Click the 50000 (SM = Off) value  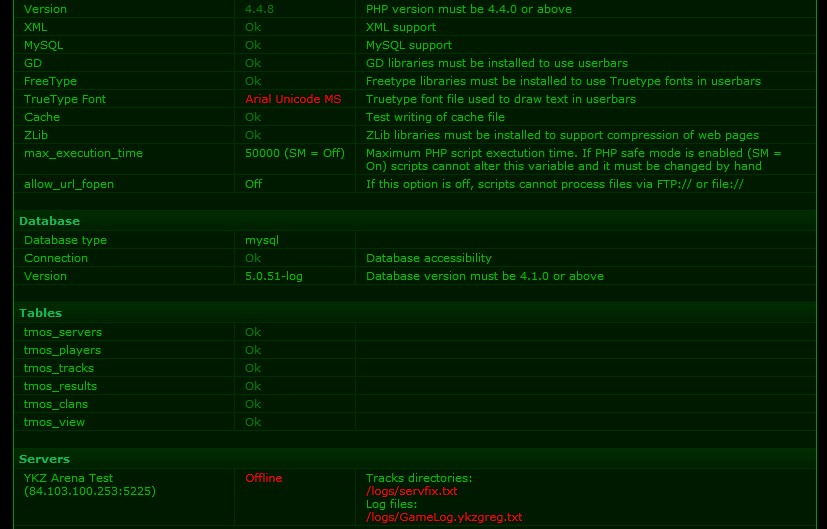(295, 153)
